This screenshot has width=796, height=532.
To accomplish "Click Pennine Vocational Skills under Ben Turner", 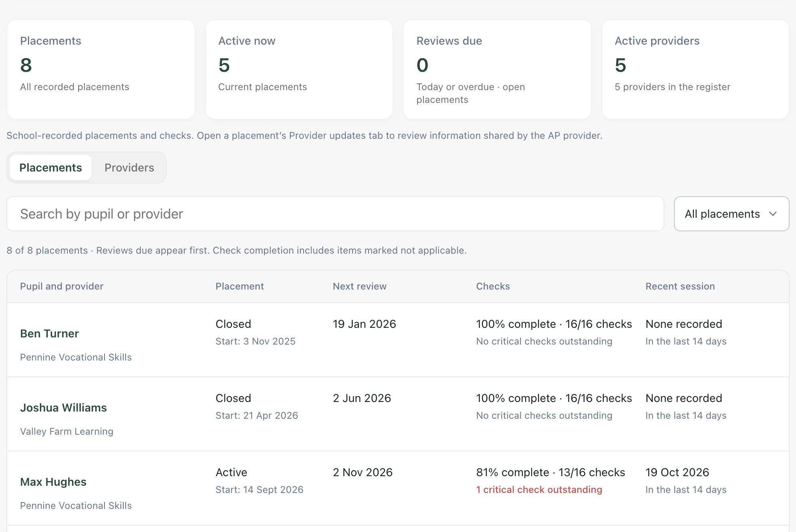I will [76, 357].
